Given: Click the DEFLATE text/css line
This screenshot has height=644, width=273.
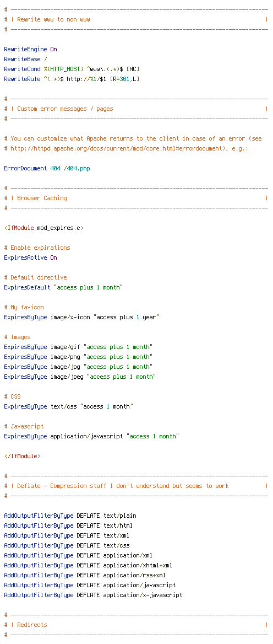Looking at the screenshot, I should (67, 545).
